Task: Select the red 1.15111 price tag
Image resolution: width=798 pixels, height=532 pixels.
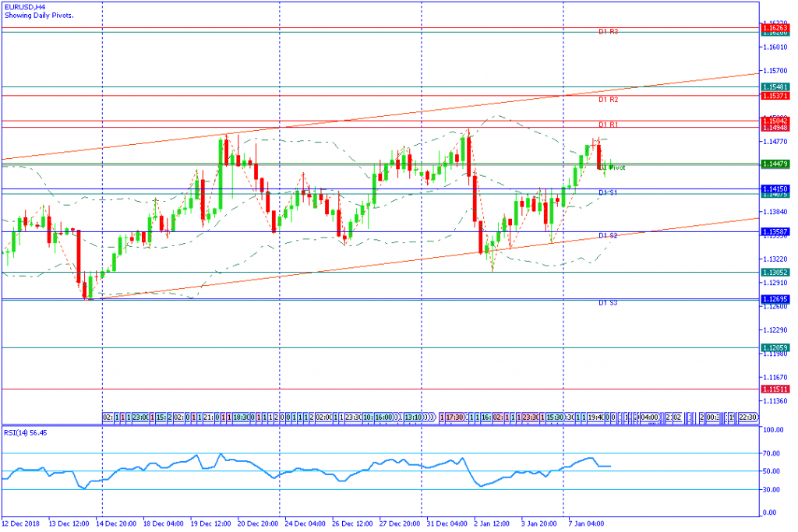Action: (x=777, y=389)
